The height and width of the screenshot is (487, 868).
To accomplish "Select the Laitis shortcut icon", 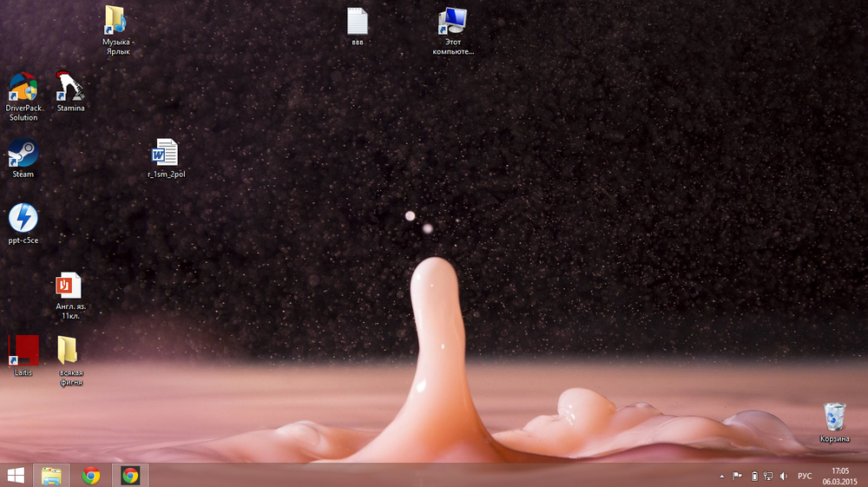I will click(23, 351).
